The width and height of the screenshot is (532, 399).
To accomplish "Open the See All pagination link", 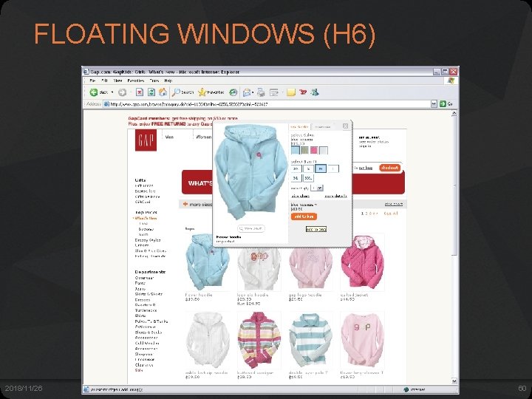I will click(x=391, y=214).
